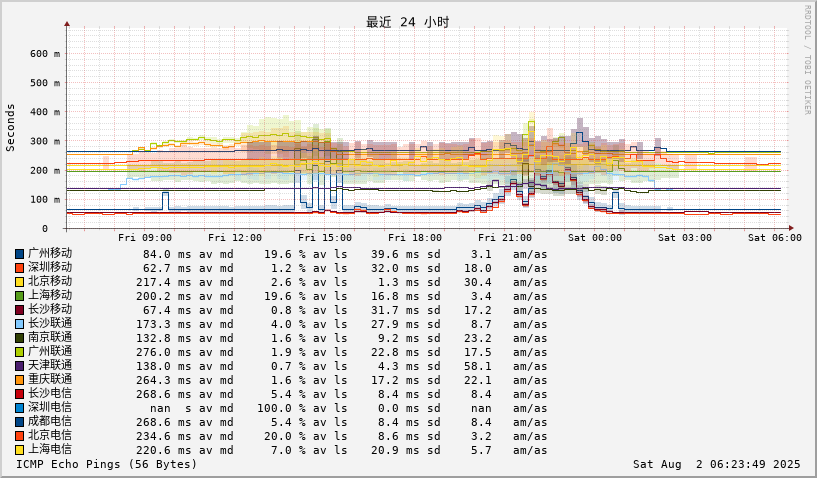Select the 深圳电信 legend label
Viewport: 817px width, 478px height.
pyautogui.click(x=50, y=408)
